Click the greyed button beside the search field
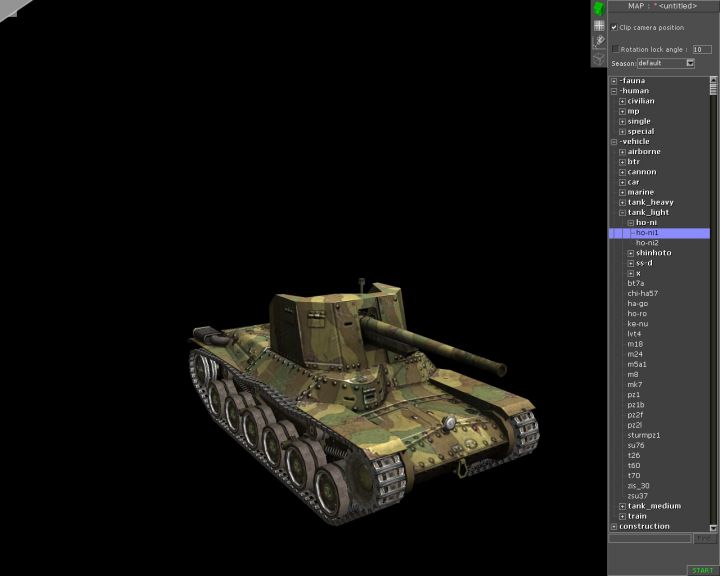The width and height of the screenshot is (720, 576). 705,539
